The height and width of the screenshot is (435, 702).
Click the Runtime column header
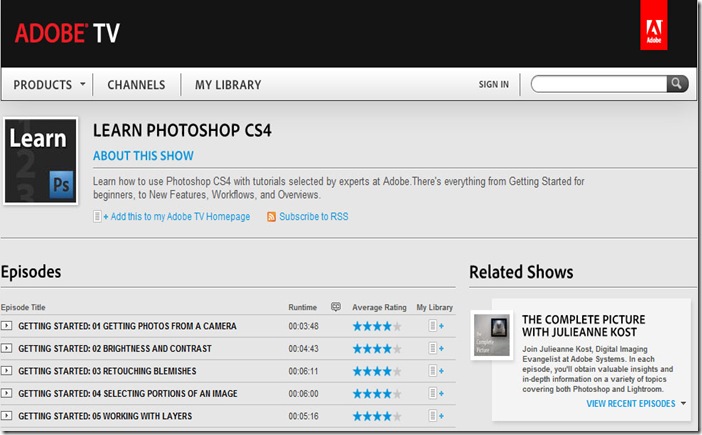(x=302, y=307)
